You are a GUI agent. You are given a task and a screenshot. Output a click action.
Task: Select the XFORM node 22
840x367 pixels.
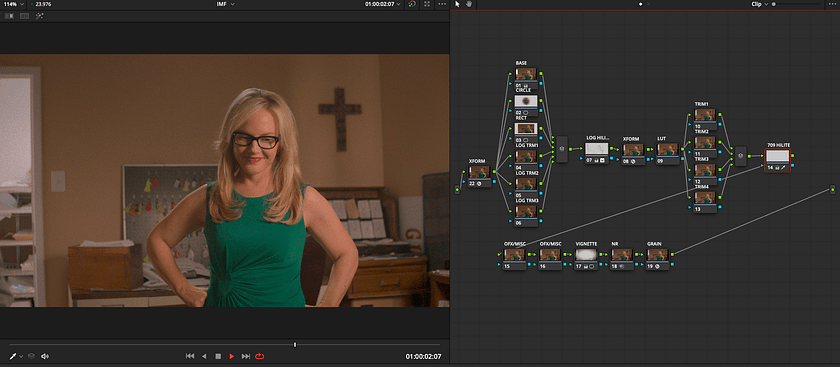[479, 176]
